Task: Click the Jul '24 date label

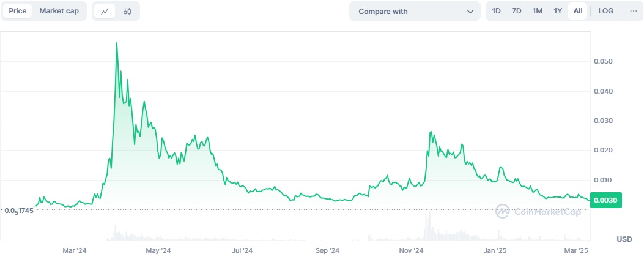Action: (242, 250)
